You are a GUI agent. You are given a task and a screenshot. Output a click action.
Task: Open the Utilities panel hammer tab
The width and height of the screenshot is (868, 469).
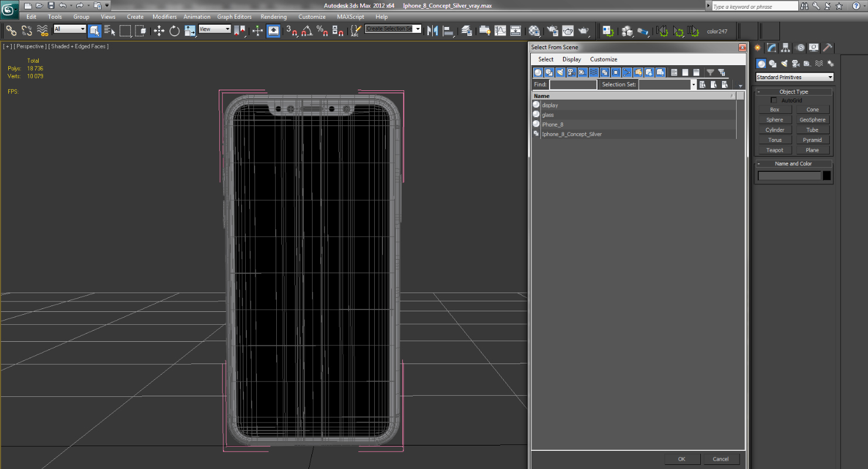pyautogui.click(x=827, y=47)
